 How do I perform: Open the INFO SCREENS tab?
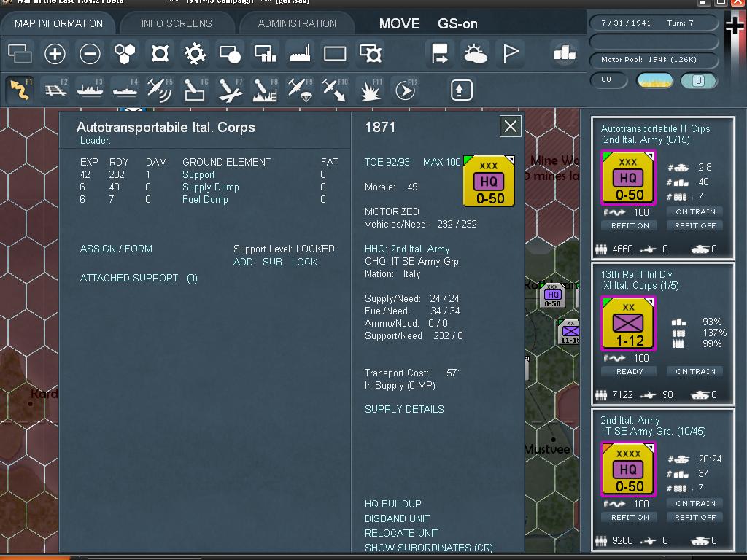(x=177, y=23)
